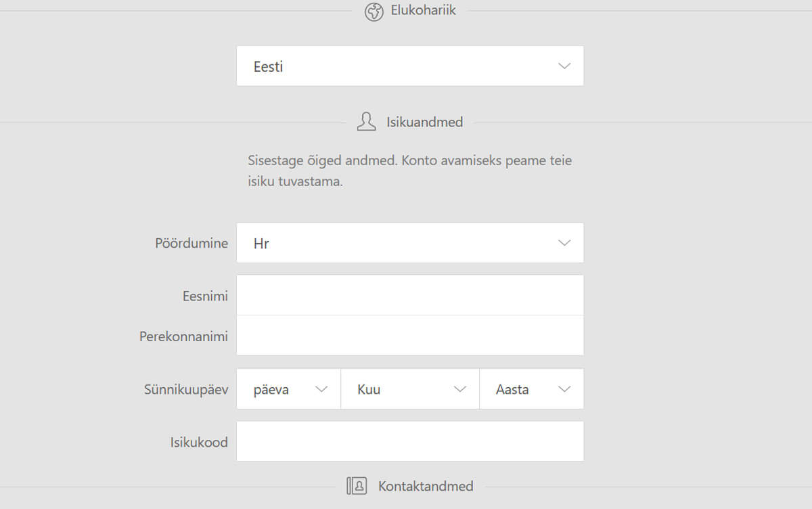Click the Perekonnanimi label
Image resolution: width=812 pixels, height=509 pixels.
pos(183,336)
